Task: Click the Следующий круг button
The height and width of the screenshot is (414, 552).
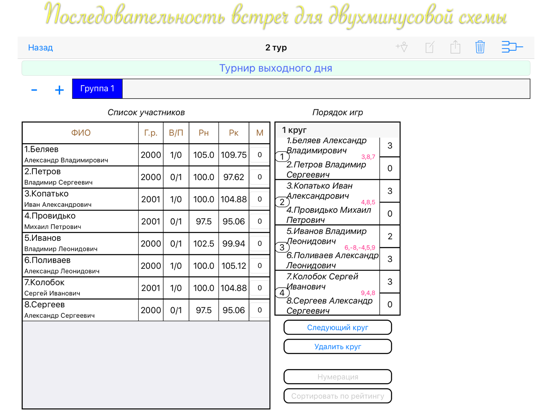Action: click(337, 327)
